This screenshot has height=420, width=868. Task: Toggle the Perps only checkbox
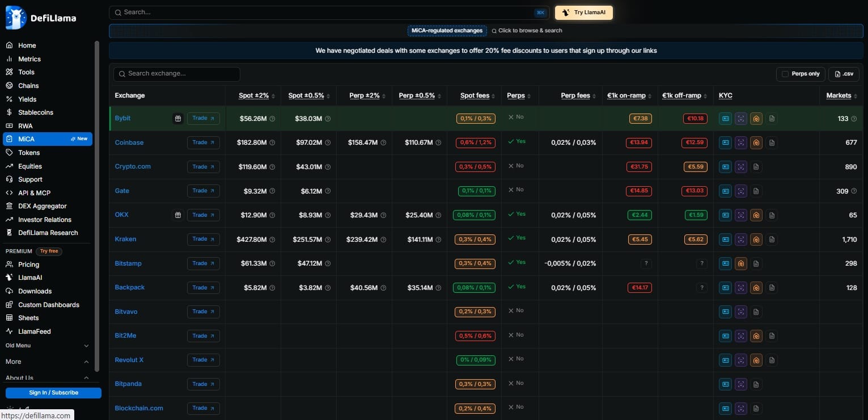pos(785,74)
